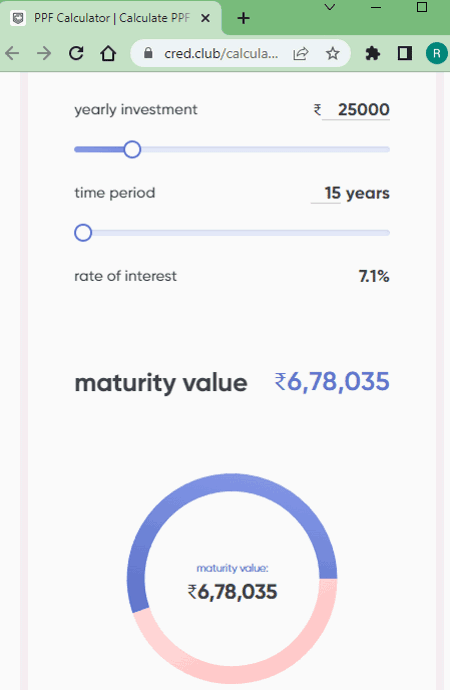Open the profile R avatar
450x690 pixels.
click(436, 53)
